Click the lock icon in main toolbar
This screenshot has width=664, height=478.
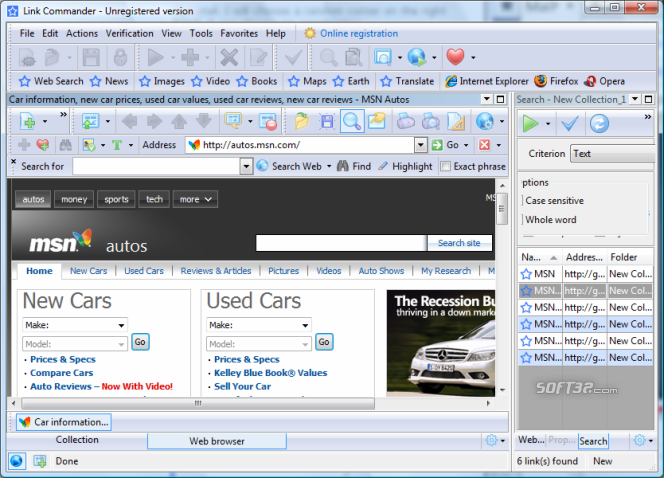click(x=120, y=57)
